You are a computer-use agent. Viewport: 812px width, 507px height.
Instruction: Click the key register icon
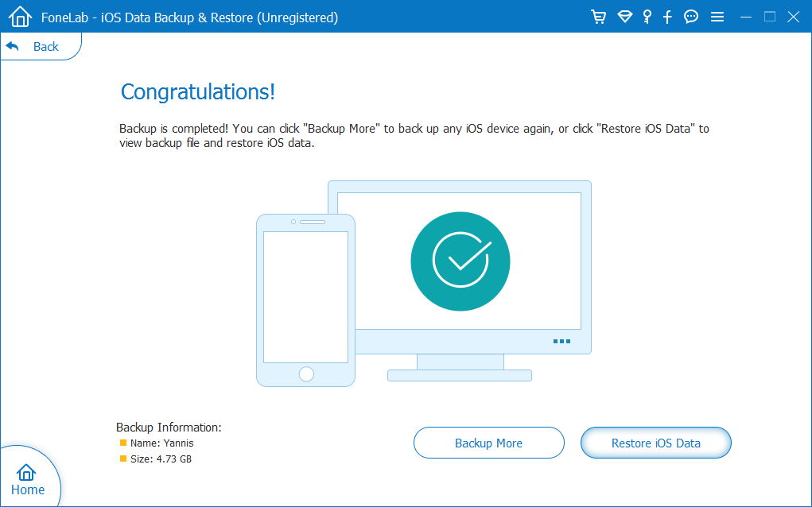pos(647,17)
